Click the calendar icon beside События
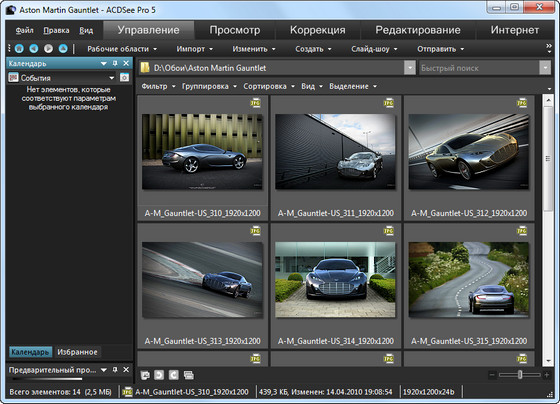Screen dimensions: 560x404 coord(13,78)
